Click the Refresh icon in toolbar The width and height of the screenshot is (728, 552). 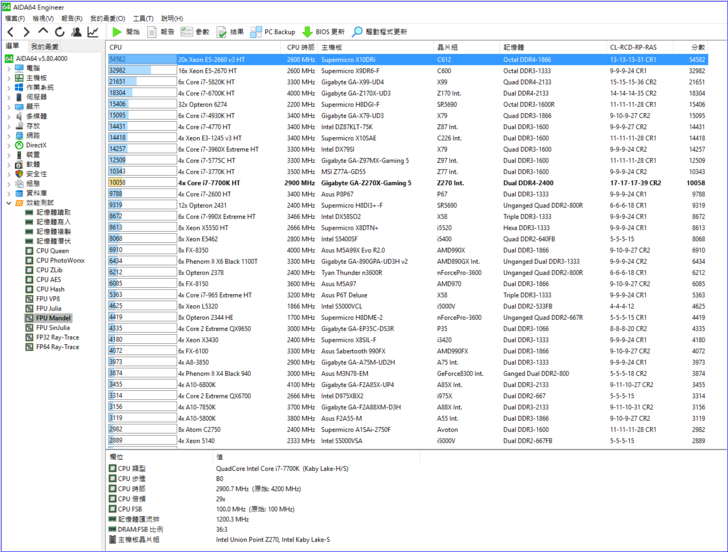59,32
